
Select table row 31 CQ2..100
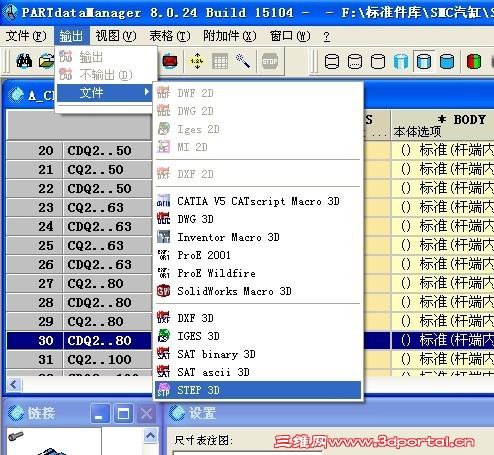point(79,359)
